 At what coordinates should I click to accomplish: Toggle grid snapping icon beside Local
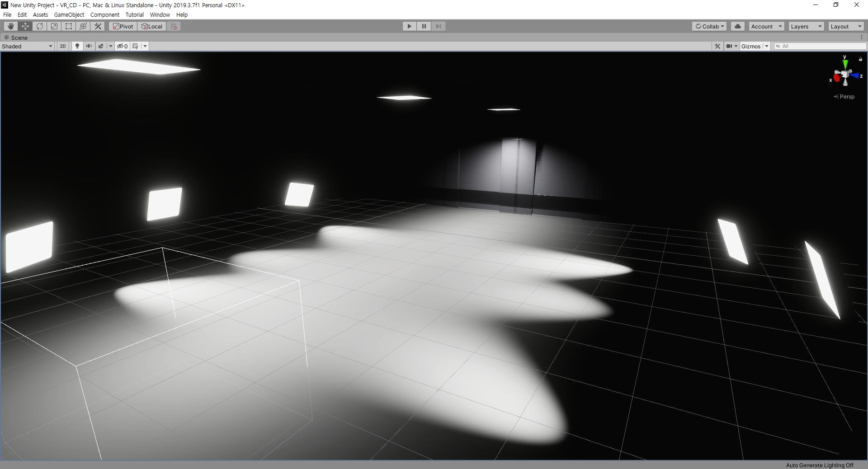(x=174, y=26)
